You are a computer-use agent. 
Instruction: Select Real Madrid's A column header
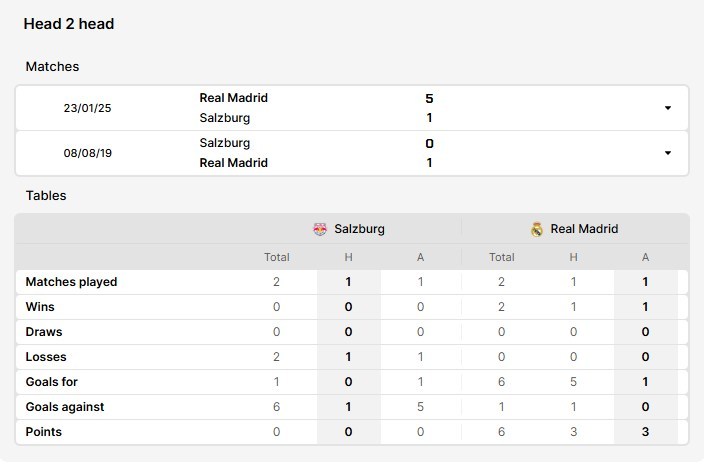pos(645,257)
